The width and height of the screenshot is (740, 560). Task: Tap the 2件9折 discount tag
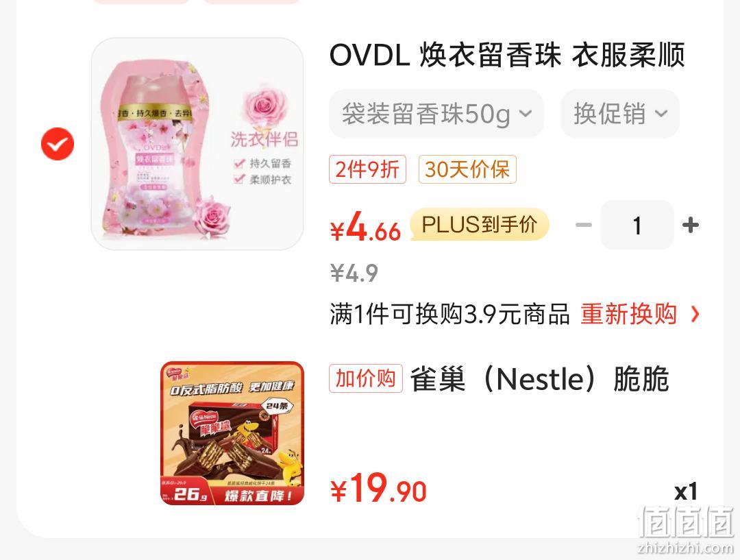367,169
